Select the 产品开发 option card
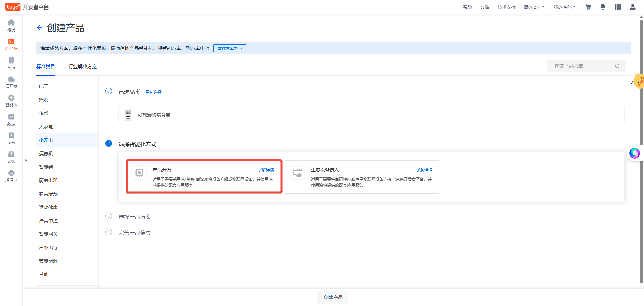Image resolution: width=644 pixels, height=306 pixels. coord(204,177)
